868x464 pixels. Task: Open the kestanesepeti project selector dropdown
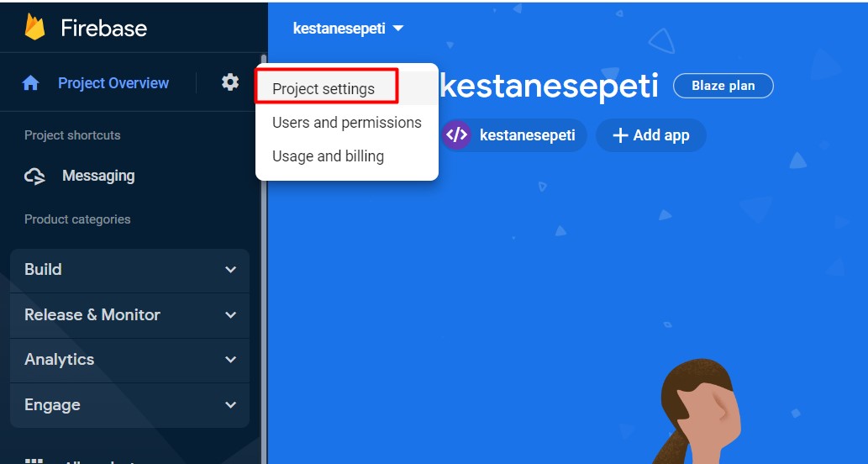point(348,29)
